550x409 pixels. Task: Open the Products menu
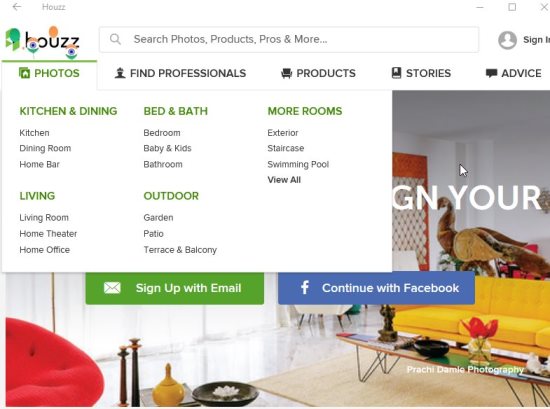(x=318, y=73)
